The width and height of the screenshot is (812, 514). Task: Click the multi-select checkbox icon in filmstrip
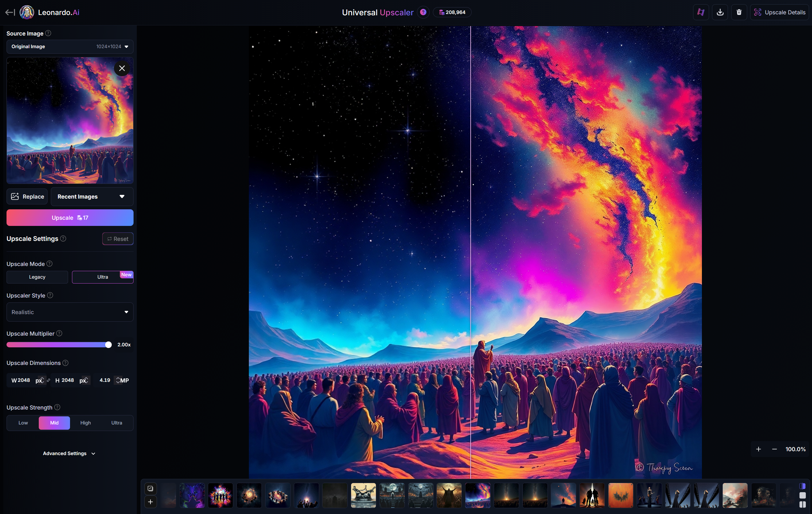[150, 488]
